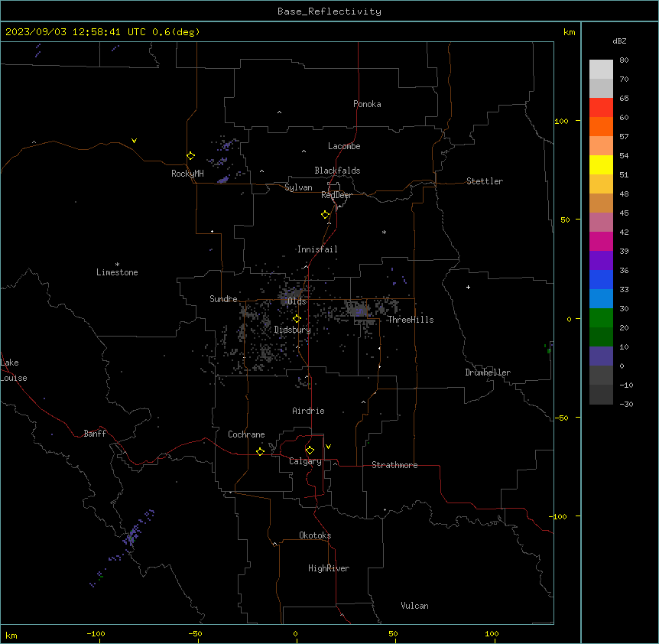This screenshot has height=644, width=659.
Task: Click the asterisk marker above Limestone
Action: tap(117, 265)
